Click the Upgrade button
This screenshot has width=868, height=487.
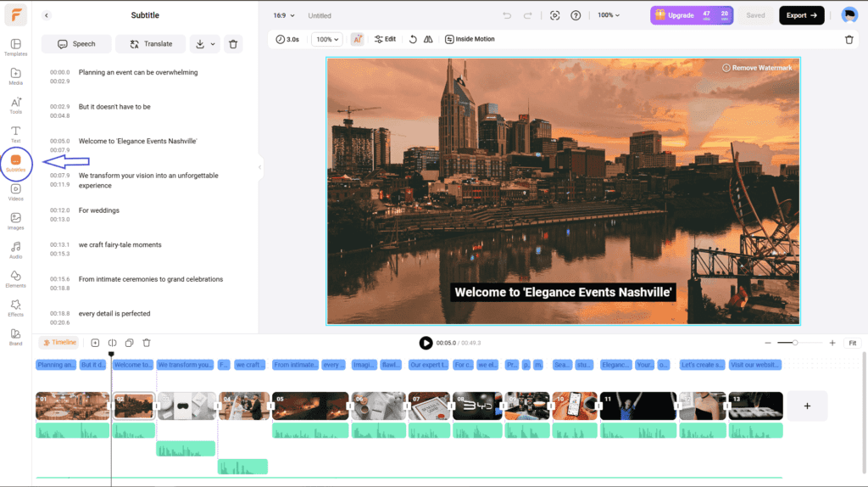click(692, 15)
